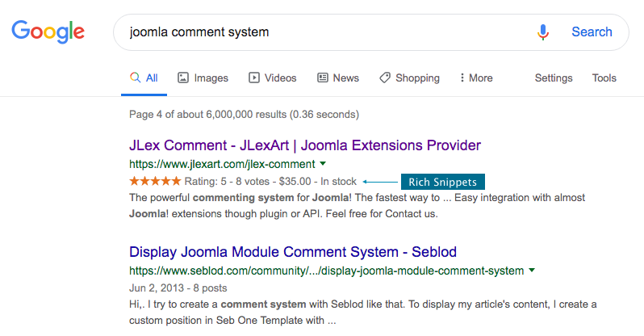The width and height of the screenshot is (644, 336).
Task: Expand the More search categories menu
Action: [x=476, y=78]
